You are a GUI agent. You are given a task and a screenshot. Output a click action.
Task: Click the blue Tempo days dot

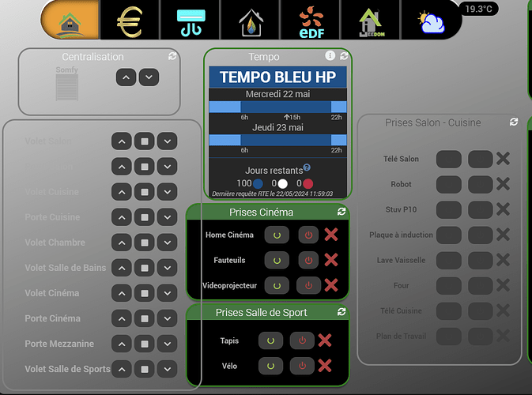pyautogui.click(x=258, y=183)
